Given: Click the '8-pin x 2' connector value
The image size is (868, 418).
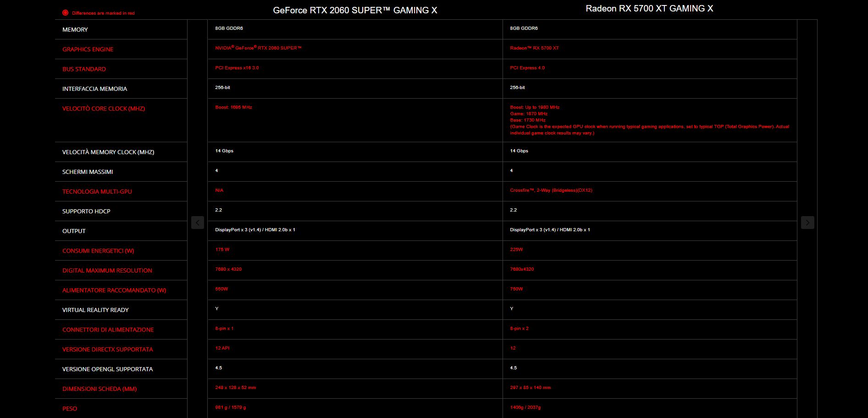Looking at the screenshot, I should click(519, 328).
